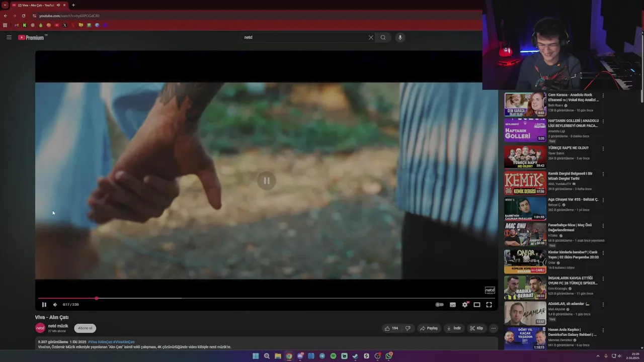Open WhatsApp from the taskbar

click(389, 356)
